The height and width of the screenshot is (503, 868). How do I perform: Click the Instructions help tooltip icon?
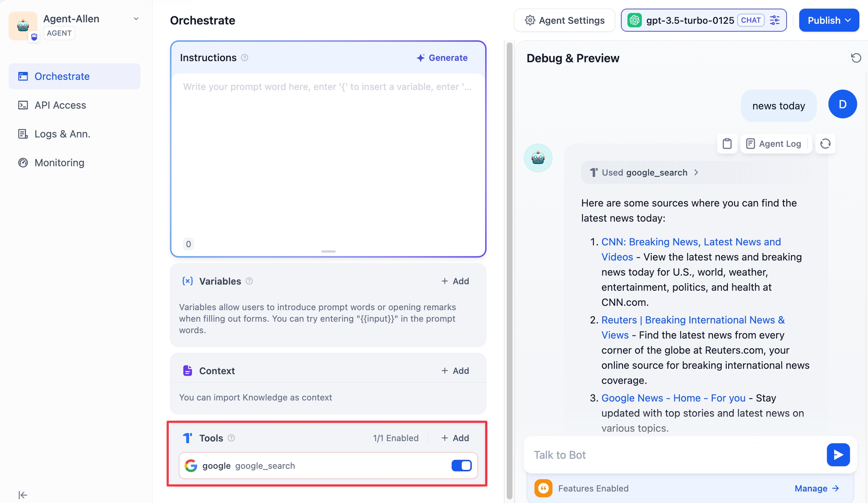[245, 58]
